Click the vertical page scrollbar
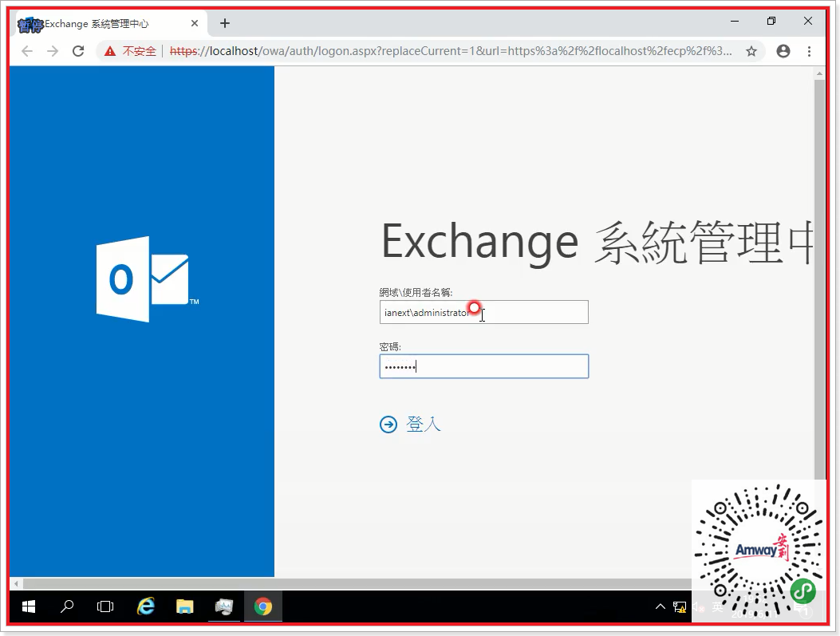This screenshot has height=636, width=840. [x=819, y=278]
